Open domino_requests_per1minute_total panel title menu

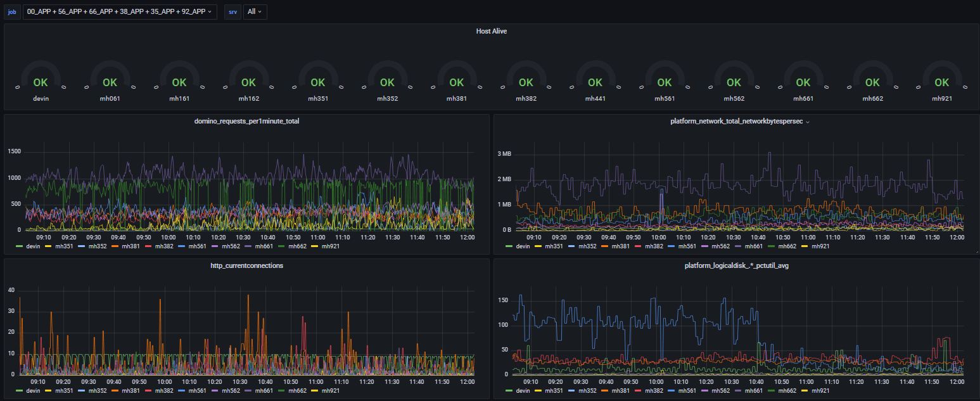246,121
